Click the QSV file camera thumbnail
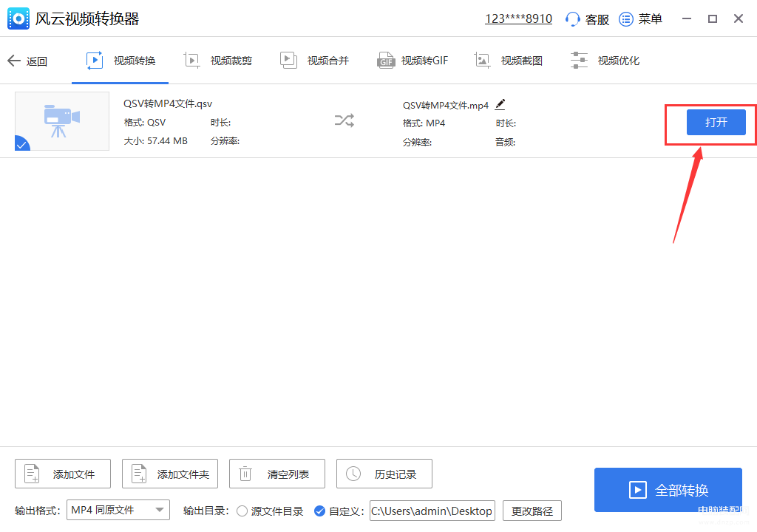 pos(62,120)
